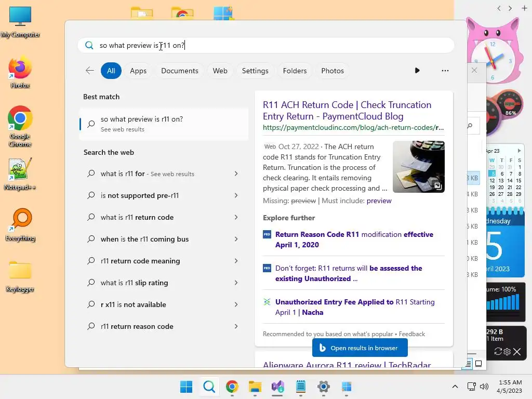Expand 'what is r11 for' suggestion arrow
Image resolution: width=532 pixels, height=399 pixels.
(x=236, y=174)
